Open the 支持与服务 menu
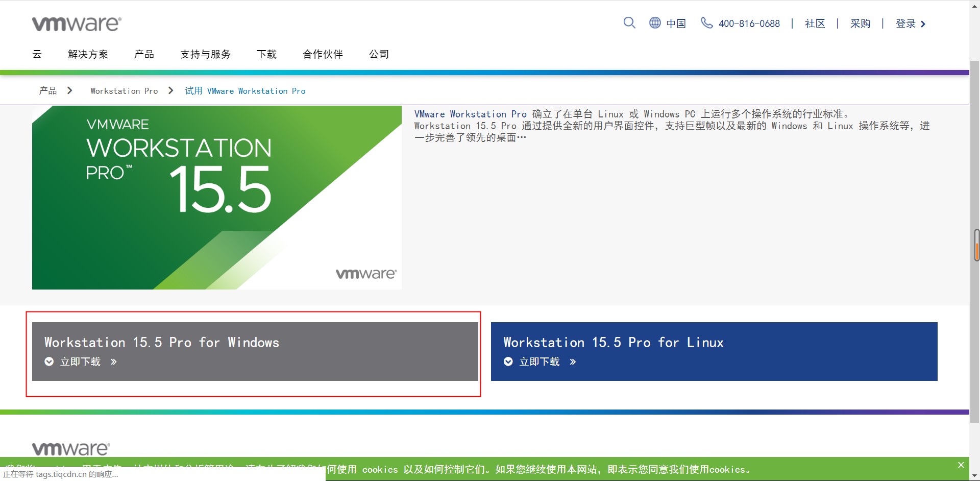This screenshot has width=980, height=481. [205, 54]
